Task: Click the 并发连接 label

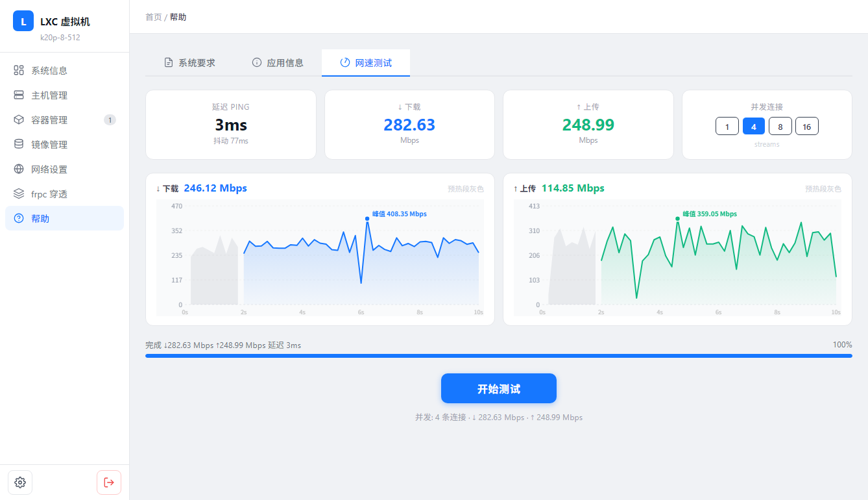Action: 767,107
